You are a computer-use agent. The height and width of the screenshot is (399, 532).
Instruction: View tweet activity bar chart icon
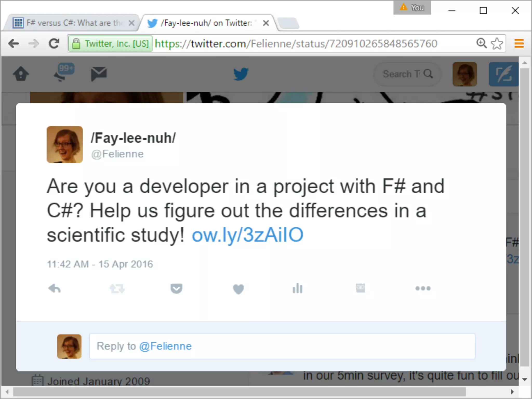[297, 288]
